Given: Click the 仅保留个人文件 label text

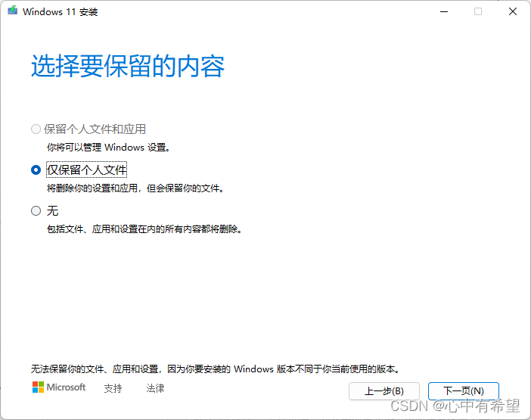Looking at the screenshot, I should [87, 170].
